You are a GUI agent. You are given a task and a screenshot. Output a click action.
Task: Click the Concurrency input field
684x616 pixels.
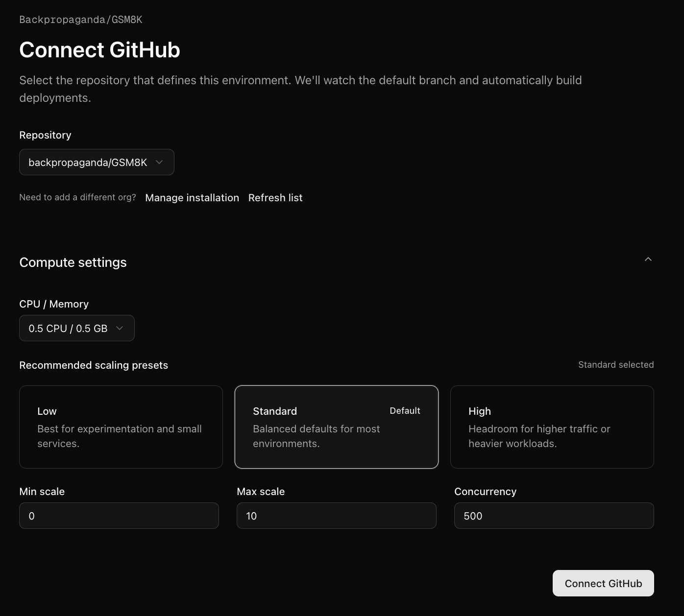click(x=554, y=516)
